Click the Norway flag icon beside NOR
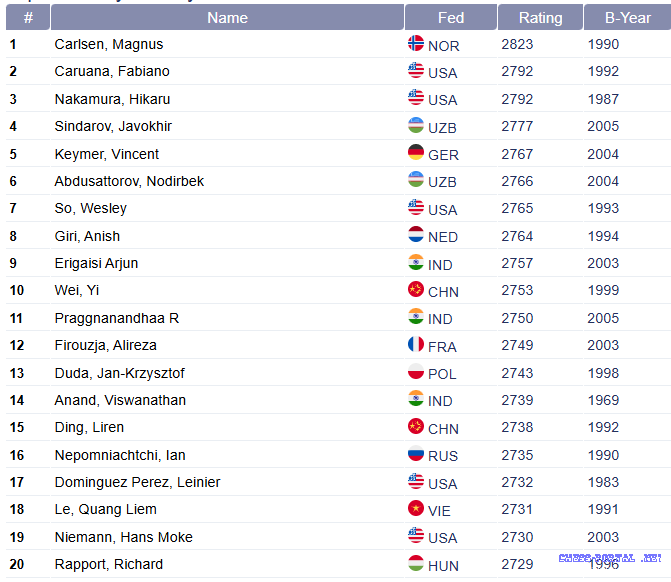Screen dimensions: 671x582 coord(416,43)
